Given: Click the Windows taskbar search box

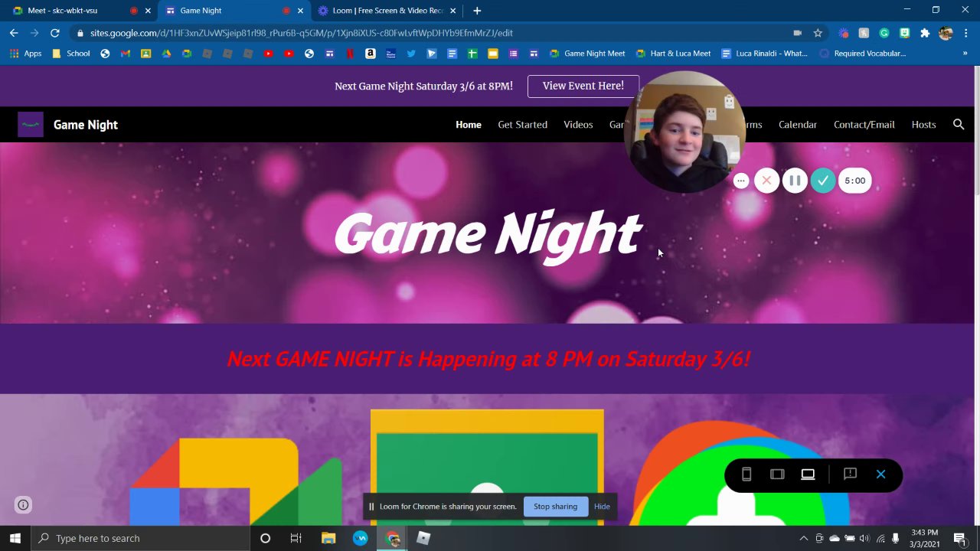Looking at the screenshot, I should 141,538.
